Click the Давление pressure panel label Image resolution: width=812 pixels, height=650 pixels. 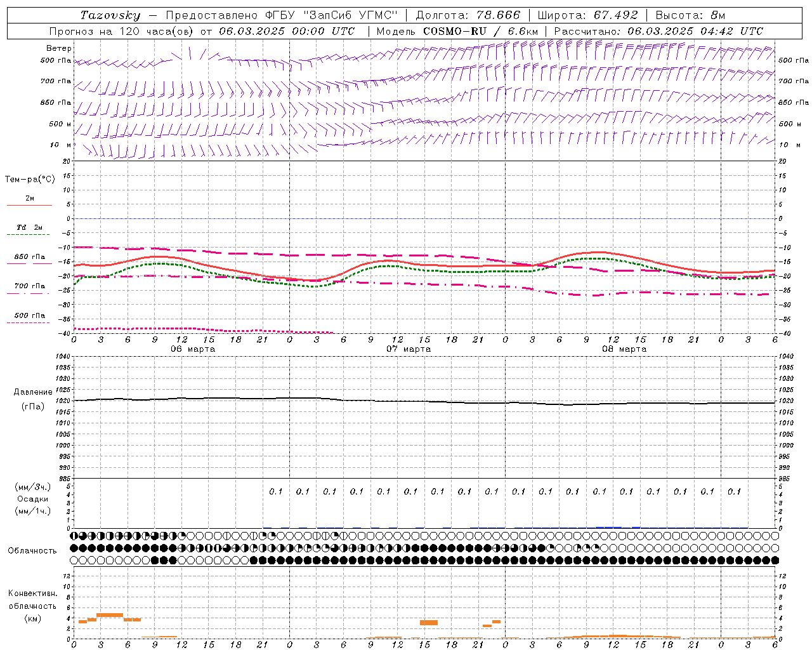click(33, 392)
